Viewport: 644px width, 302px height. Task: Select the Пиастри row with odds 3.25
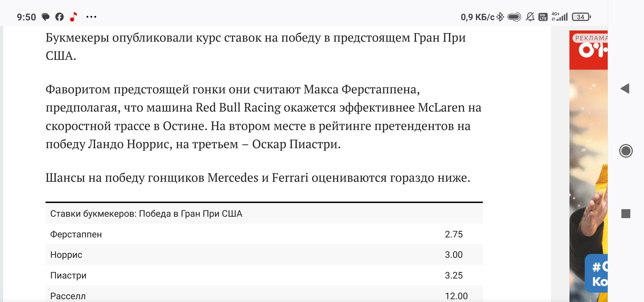point(264,275)
